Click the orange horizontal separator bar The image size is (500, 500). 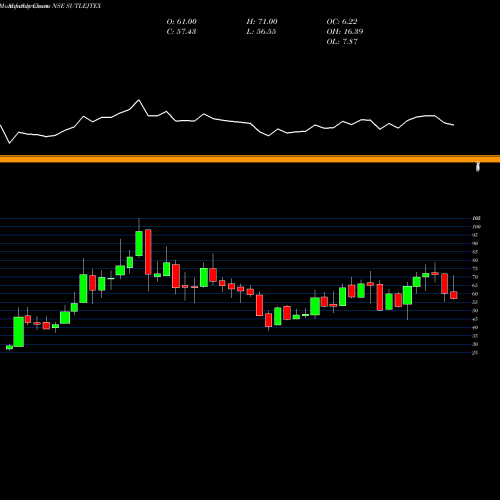click(250, 159)
